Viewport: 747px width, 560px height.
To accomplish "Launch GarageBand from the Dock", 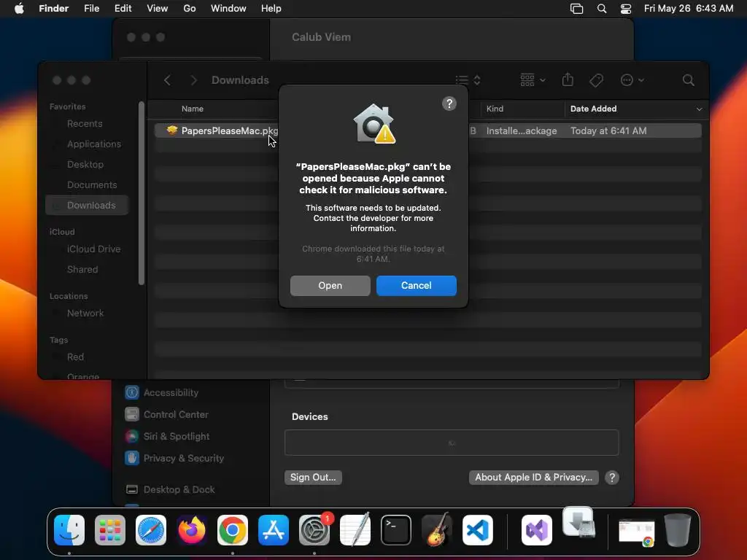I will point(437,529).
